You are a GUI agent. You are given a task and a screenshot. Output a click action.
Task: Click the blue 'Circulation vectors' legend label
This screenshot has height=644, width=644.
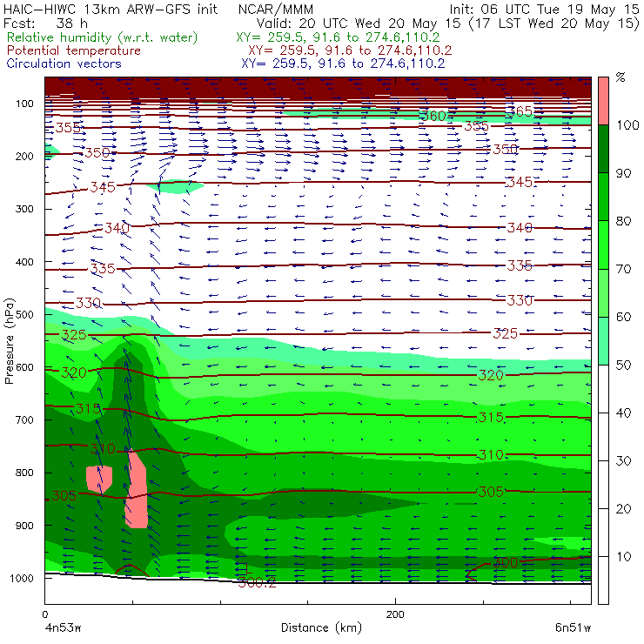click(x=64, y=64)
